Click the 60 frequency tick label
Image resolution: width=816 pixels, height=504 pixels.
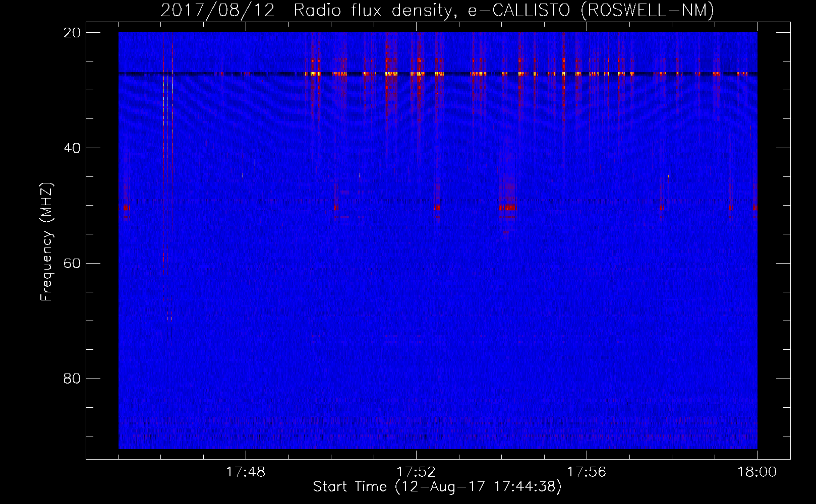[x=72, y=264]
